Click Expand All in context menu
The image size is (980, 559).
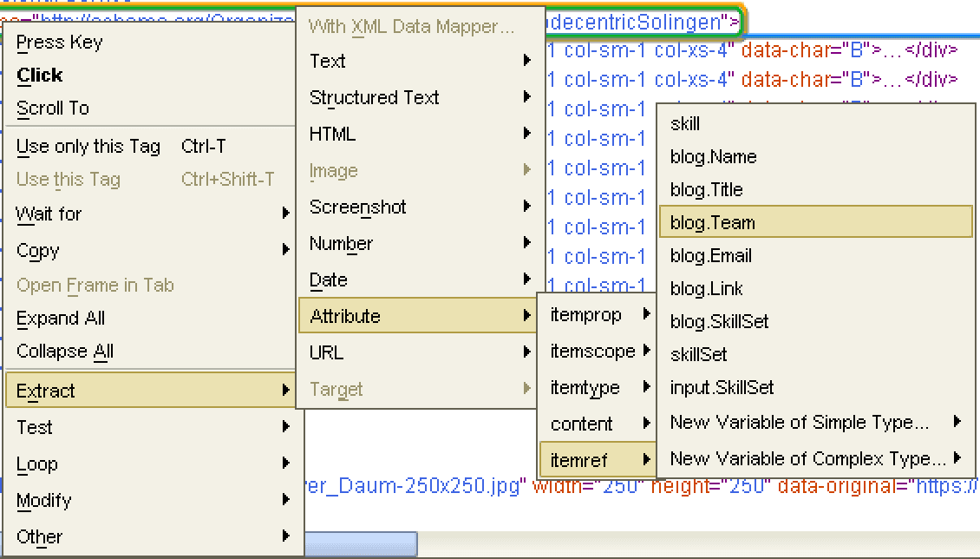[x=61, y=318]
